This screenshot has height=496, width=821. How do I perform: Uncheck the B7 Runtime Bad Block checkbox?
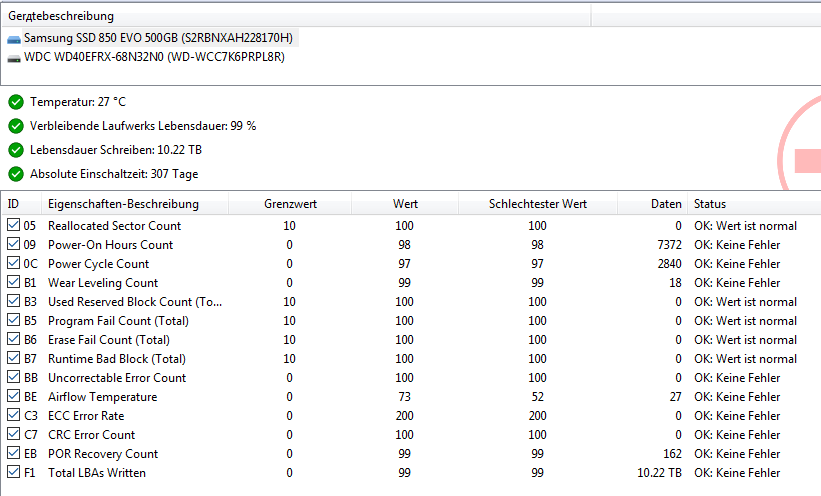click(14, 358)
